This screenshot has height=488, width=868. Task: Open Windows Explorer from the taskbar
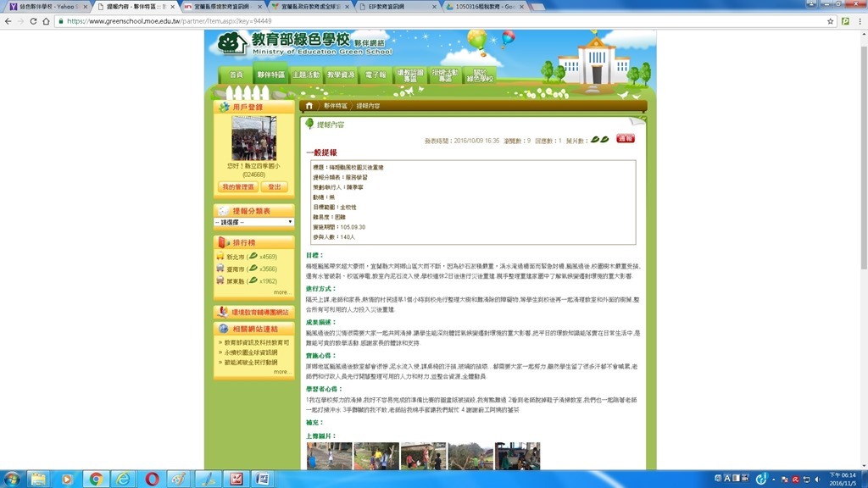[38, 479]
